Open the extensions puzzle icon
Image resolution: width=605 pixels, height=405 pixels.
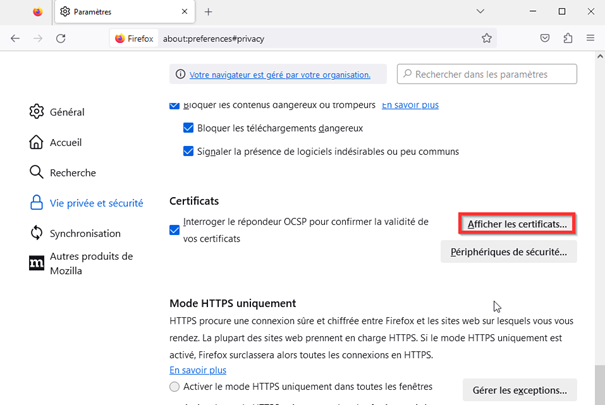coord(568,38)
